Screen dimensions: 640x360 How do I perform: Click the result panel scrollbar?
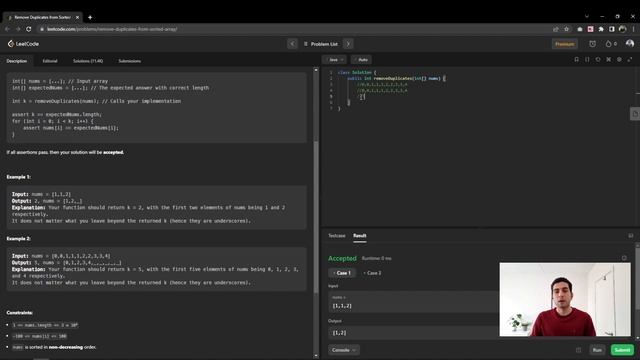click(638, 278)
